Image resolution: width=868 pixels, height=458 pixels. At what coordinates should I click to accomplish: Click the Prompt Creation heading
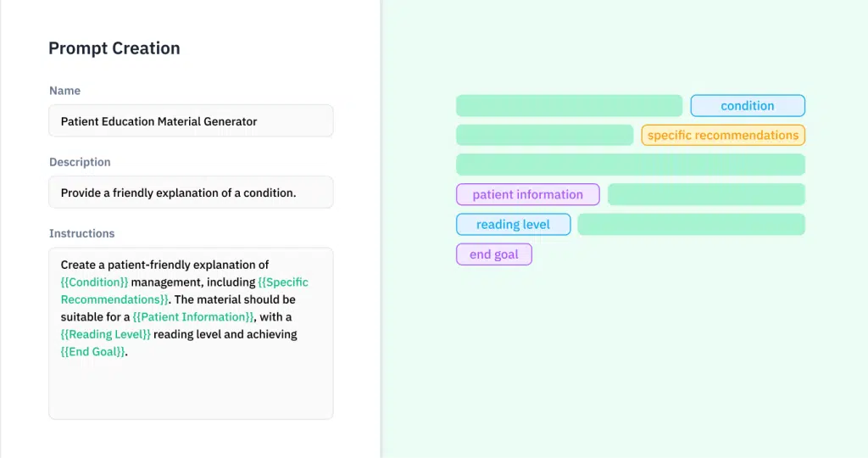coord(114,48)
